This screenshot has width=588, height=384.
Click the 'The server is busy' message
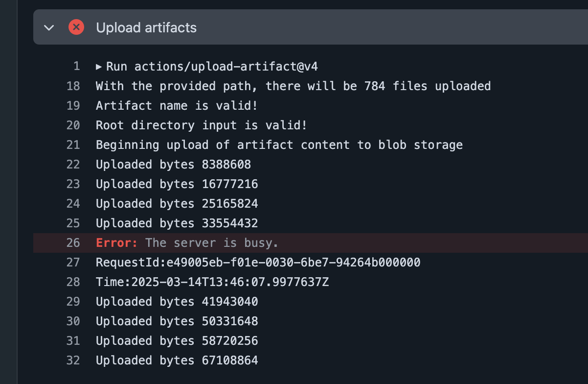[212, 243]
